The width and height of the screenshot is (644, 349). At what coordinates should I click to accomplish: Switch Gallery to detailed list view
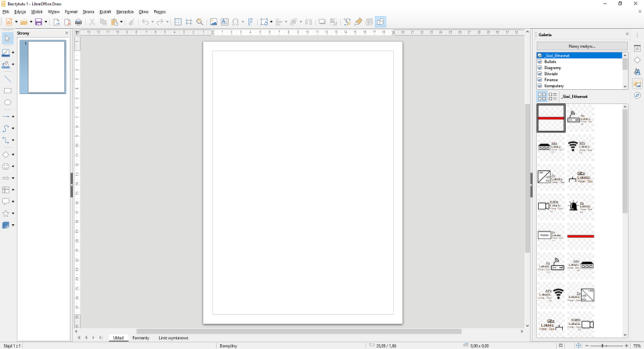point(553,97)
